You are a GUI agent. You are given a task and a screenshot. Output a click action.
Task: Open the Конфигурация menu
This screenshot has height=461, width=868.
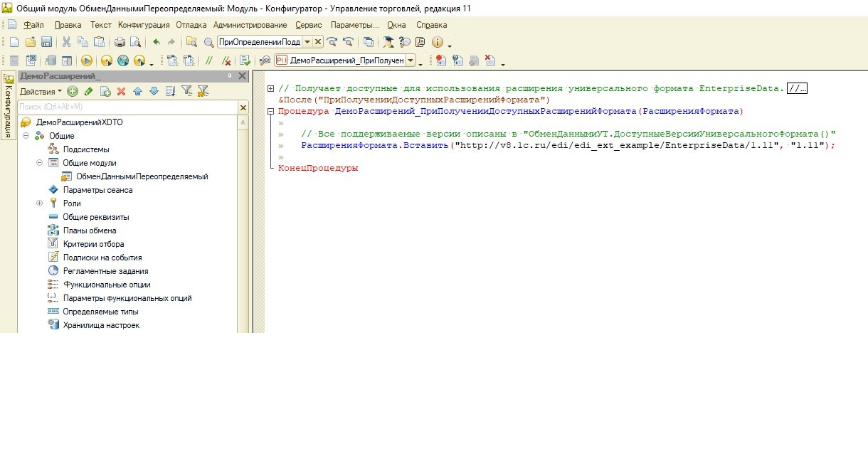[144, 25]
